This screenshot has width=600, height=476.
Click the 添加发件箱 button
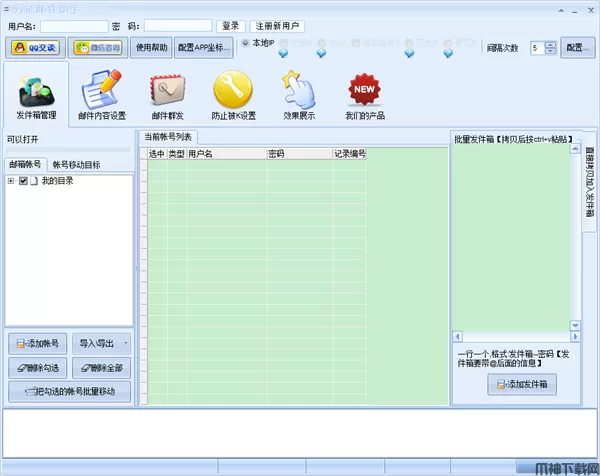click(522, 385)
